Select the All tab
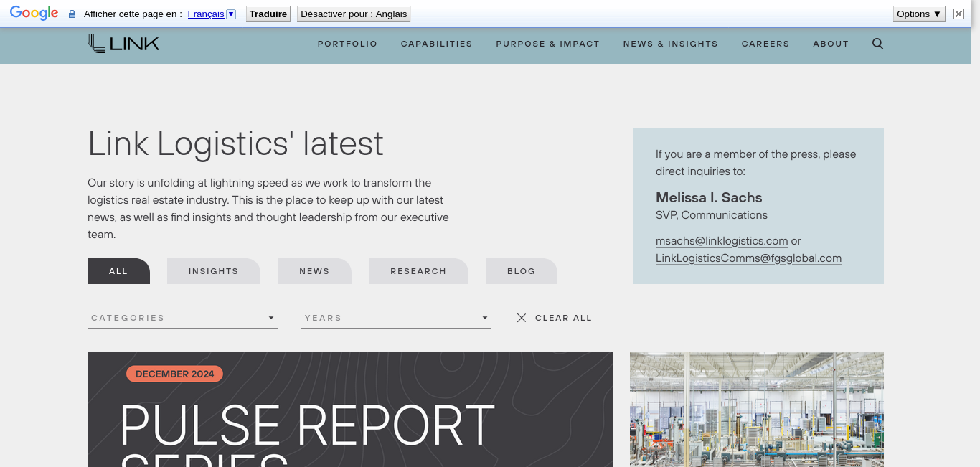Viewport: 980px width, 467px height. point(118,271)
